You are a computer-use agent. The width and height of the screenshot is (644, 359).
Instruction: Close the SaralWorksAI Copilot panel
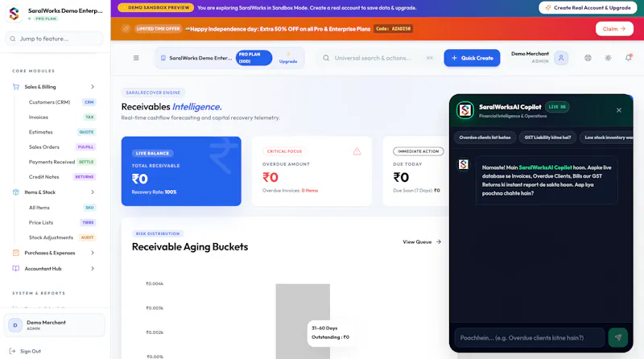coord(618,110)
